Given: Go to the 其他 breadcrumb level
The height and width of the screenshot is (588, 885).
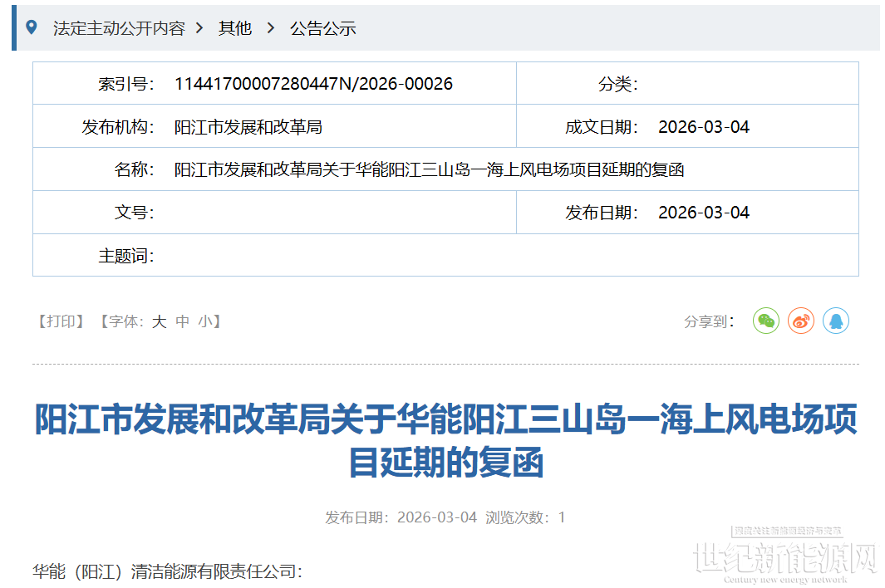Looking at the screenshot, I should tap(234, 28).
